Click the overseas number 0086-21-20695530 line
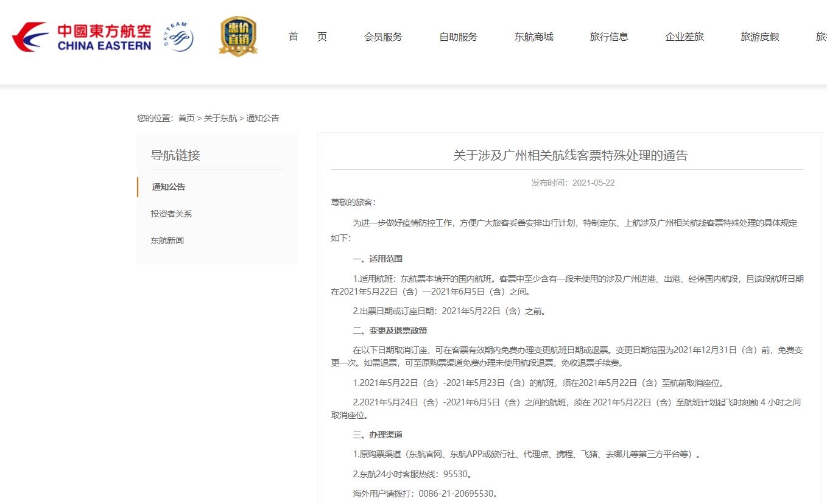The image size is (827, 504). tap(426, 494)
